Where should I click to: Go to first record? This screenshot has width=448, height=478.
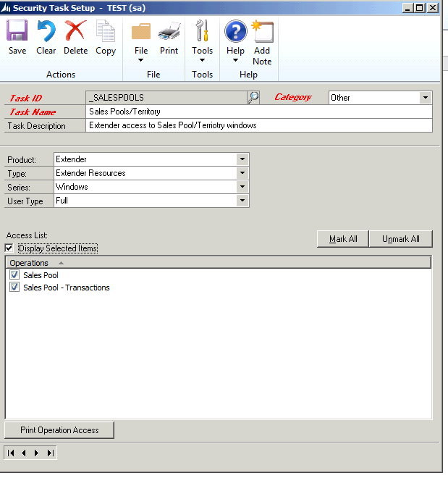pos(11,453)
